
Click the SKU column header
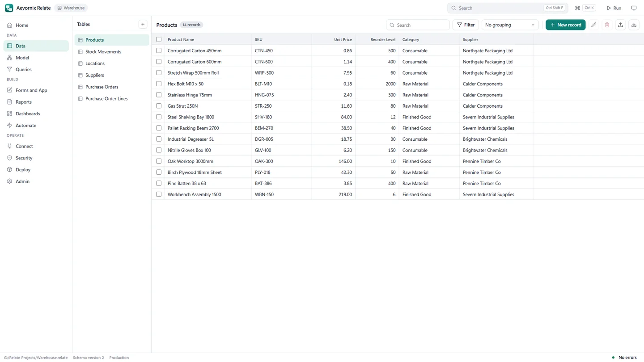tap(281, 39)
